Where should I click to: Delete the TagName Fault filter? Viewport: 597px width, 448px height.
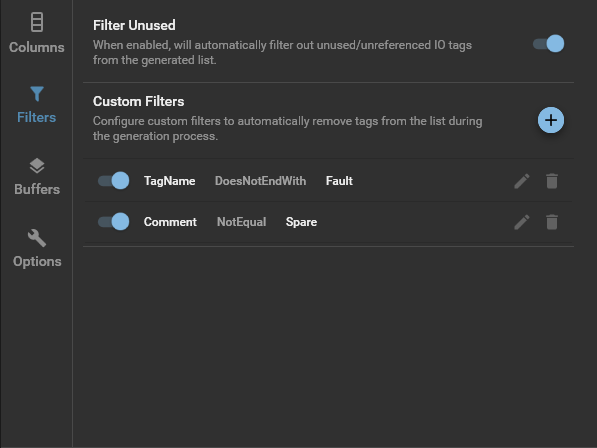[x=552, y=181]
